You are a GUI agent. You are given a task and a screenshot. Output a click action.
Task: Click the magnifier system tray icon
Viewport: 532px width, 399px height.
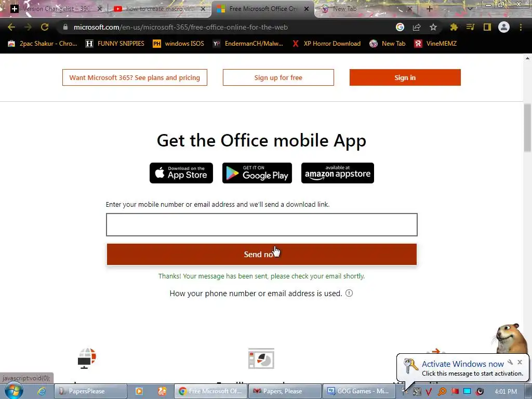442,392
